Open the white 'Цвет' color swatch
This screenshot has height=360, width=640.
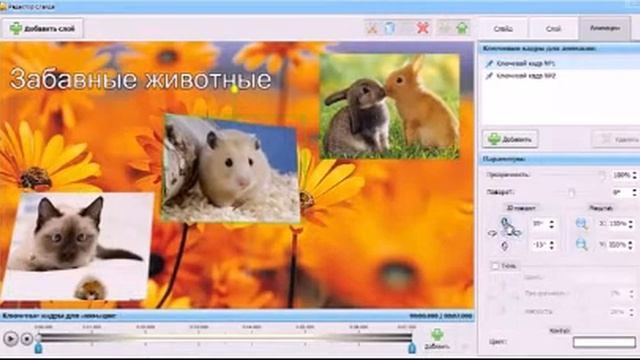604,342
